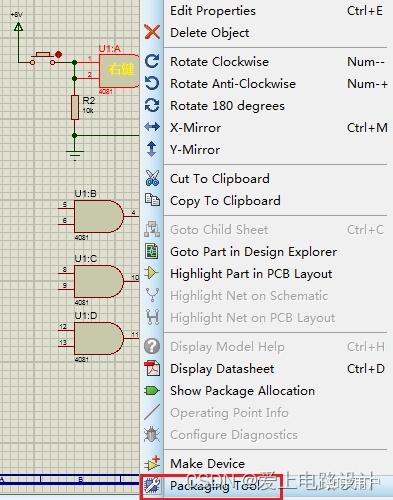This screenshot has height=500, width=393.
Task: Select the U1:C AND gate symbol
Action: click(99, 281)
